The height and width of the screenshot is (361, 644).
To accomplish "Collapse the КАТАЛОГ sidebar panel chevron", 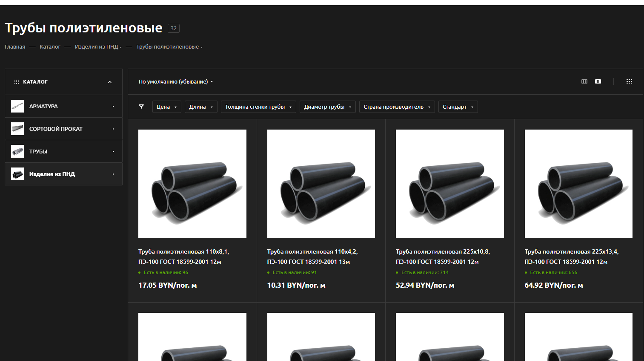I will [x=110, y=82].
